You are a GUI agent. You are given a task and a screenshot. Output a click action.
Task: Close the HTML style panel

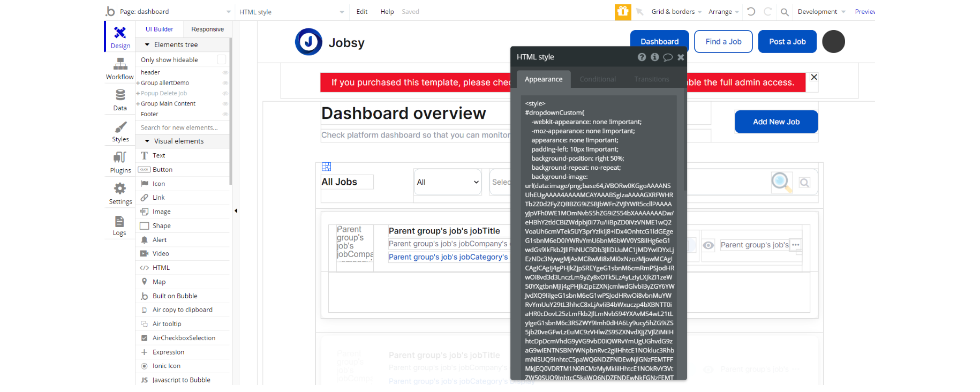pos(681,57)
